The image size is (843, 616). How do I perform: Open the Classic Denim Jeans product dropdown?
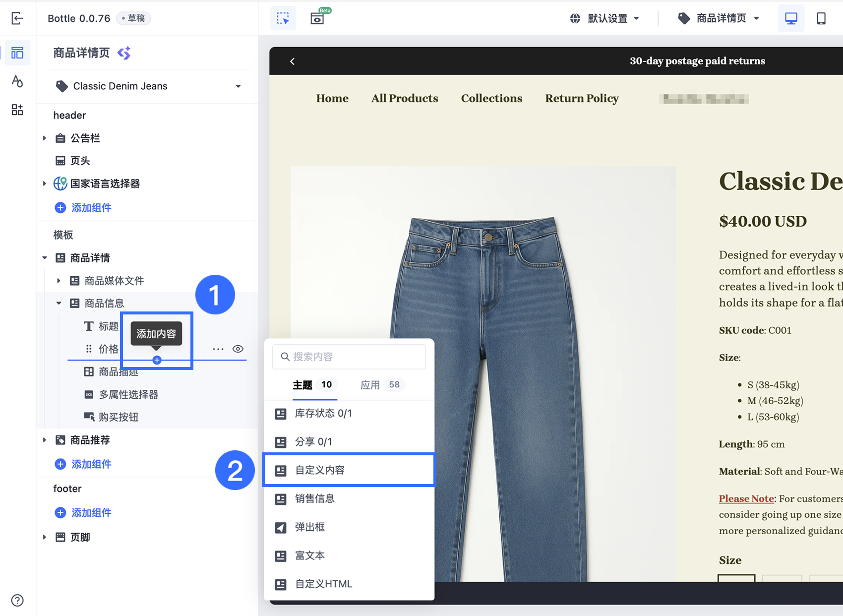(x=149, y=86)
